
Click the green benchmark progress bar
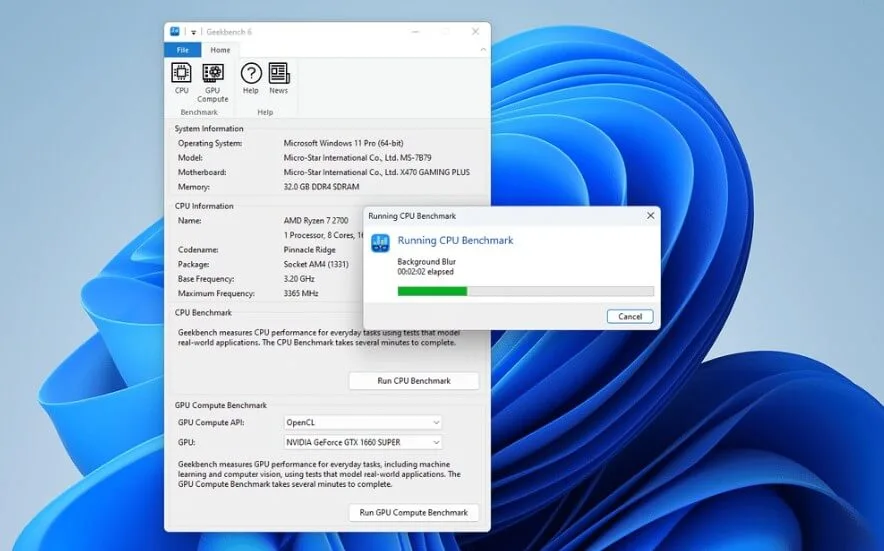click(x=525, y=291)
